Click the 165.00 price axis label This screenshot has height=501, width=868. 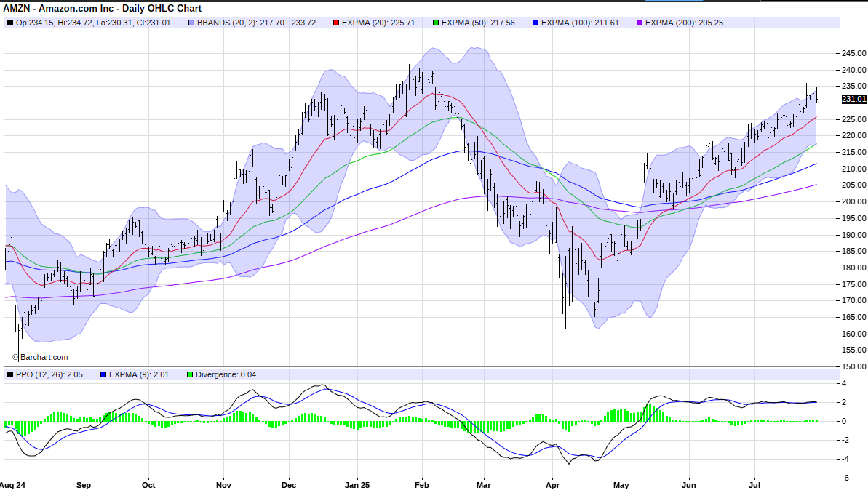[x=853, y=317]
